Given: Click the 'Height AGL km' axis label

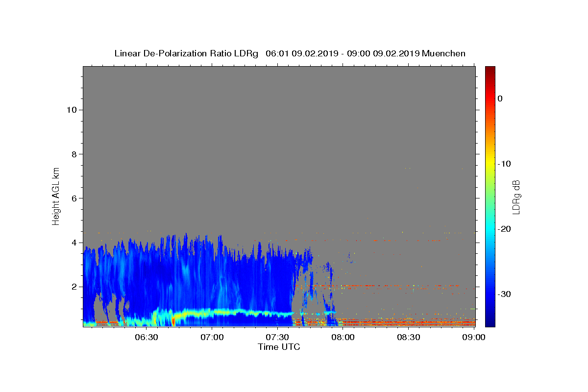Looking at the screenshot, I should (56, 196).
